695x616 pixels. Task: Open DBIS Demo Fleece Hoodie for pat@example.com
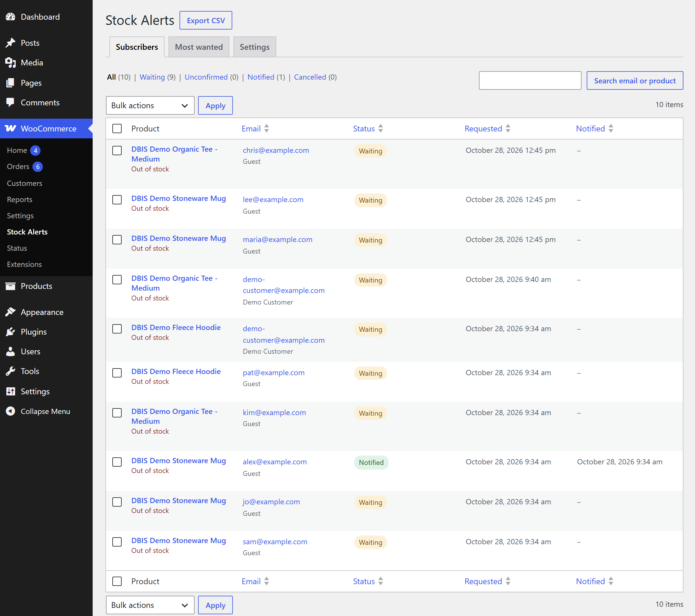pos(176,372)
